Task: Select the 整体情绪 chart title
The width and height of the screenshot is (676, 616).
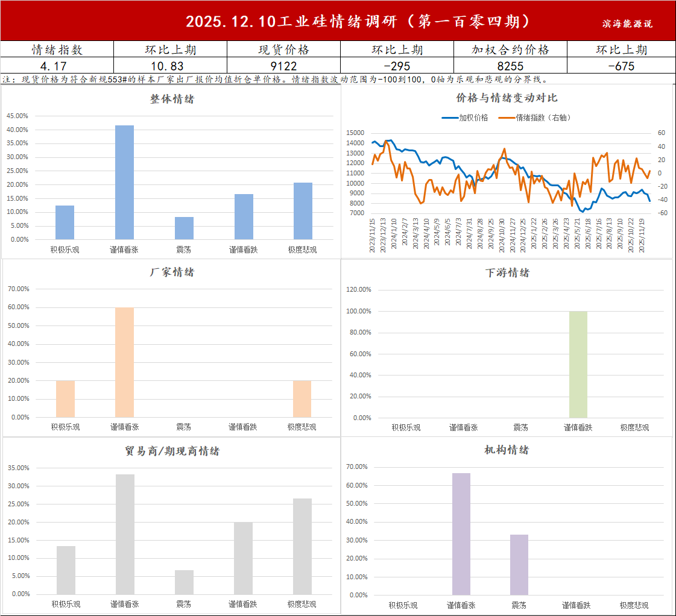Action: pyautogui.click(x=172, y=99)
